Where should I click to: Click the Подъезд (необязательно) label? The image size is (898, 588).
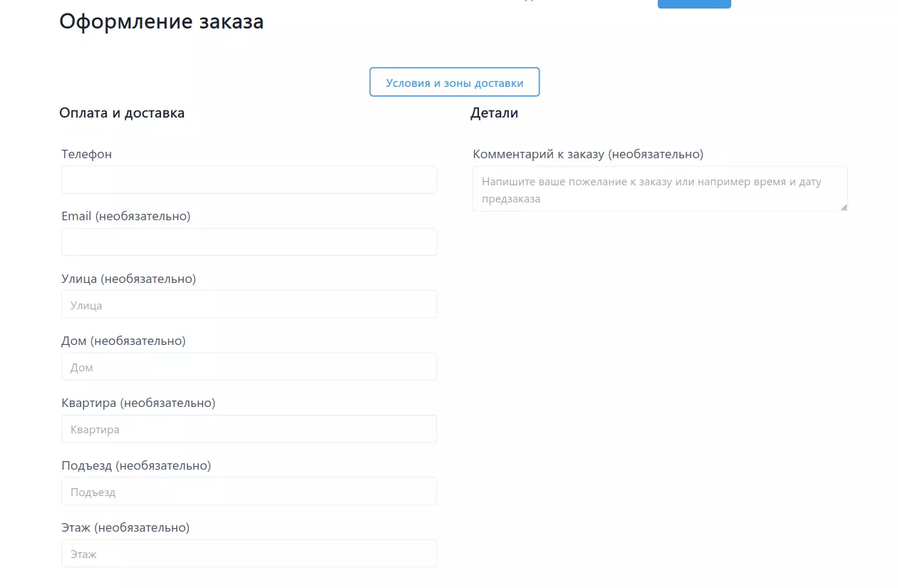coord(136,465)
